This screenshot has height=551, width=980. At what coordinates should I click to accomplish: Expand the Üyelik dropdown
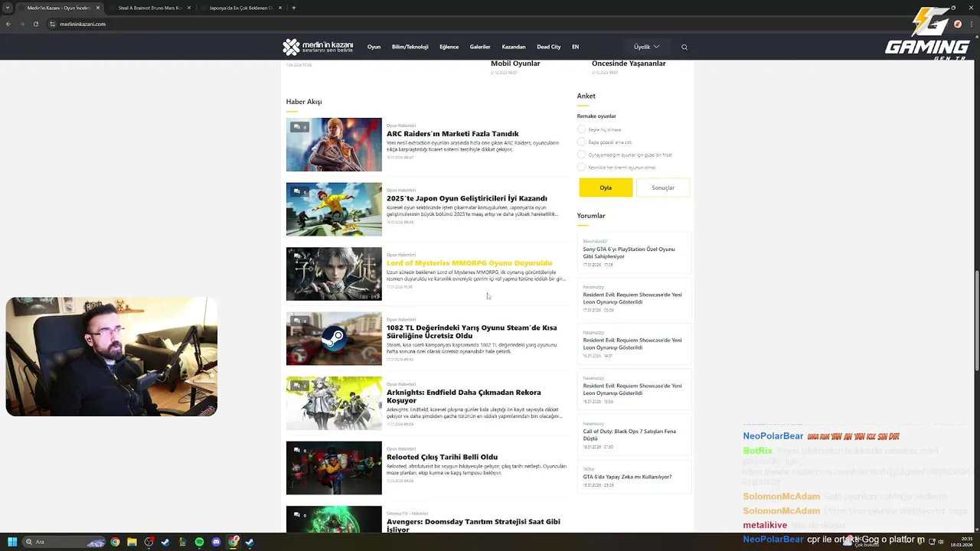[646, 47]
